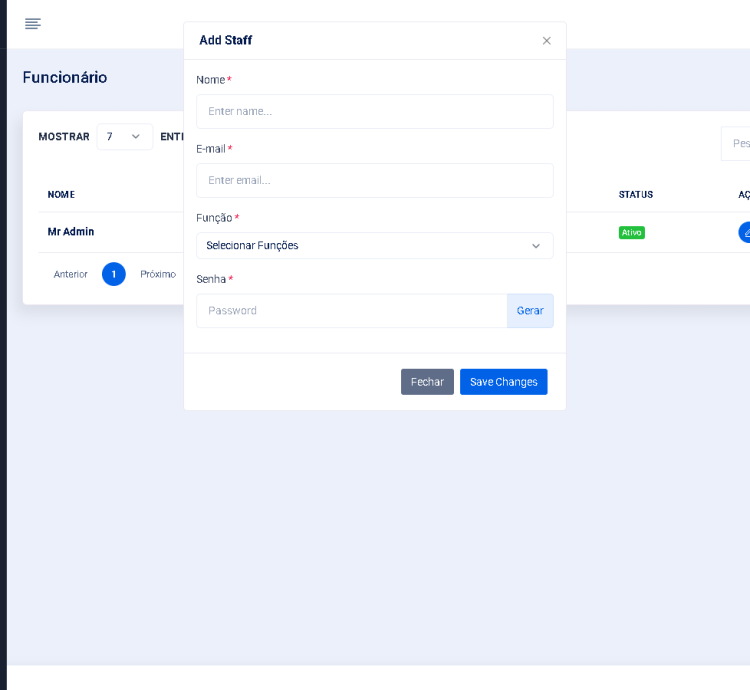Select the Senha password field
This screenshot has width=750, height=690.
coord(352,311)
